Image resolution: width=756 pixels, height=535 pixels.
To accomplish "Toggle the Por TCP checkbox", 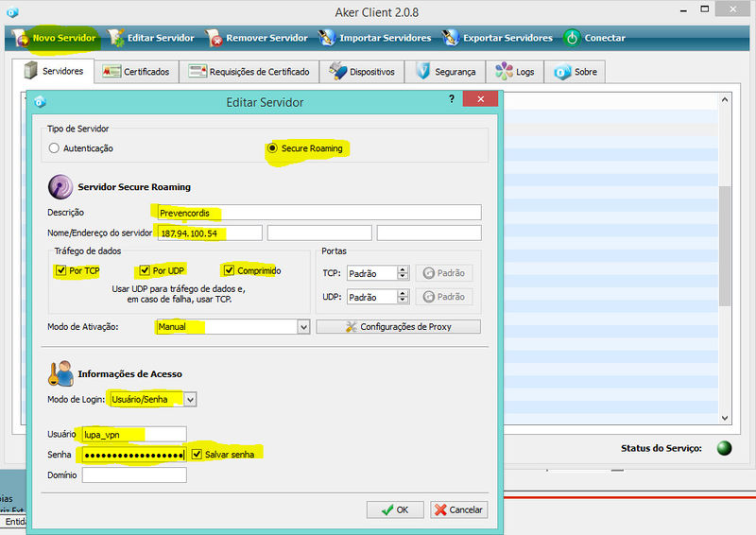I will coord(60,270).
